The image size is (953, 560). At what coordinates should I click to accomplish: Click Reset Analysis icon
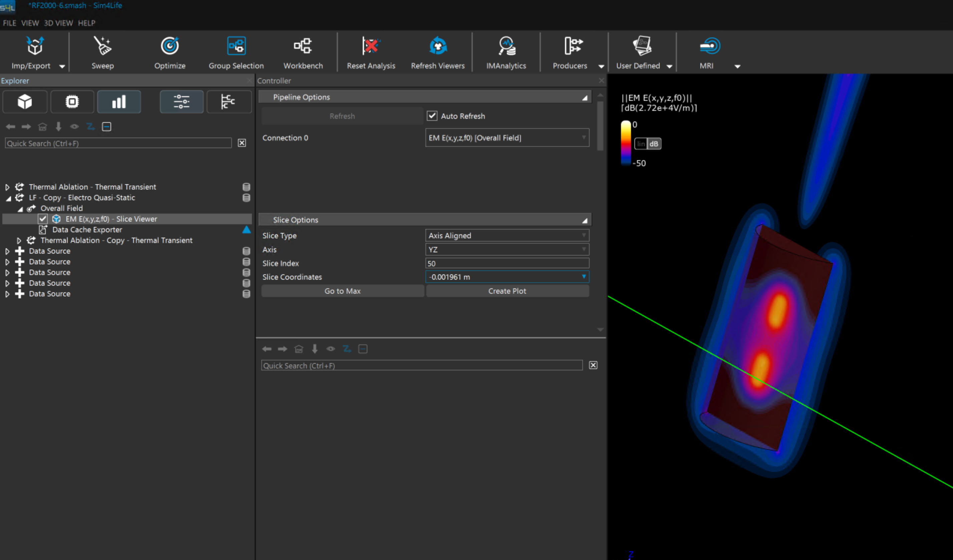pyautogui.click(x=371, y=46)
